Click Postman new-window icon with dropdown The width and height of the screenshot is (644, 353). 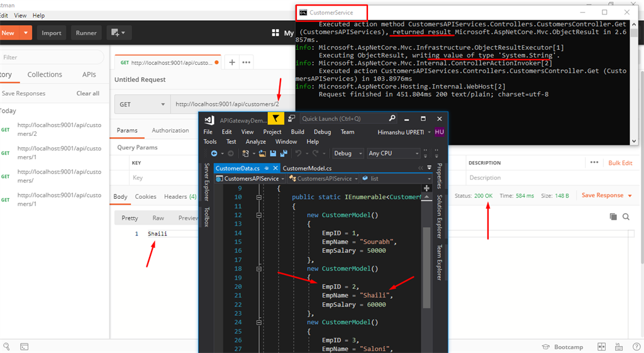pyautogui.click(x=118, y=33)
